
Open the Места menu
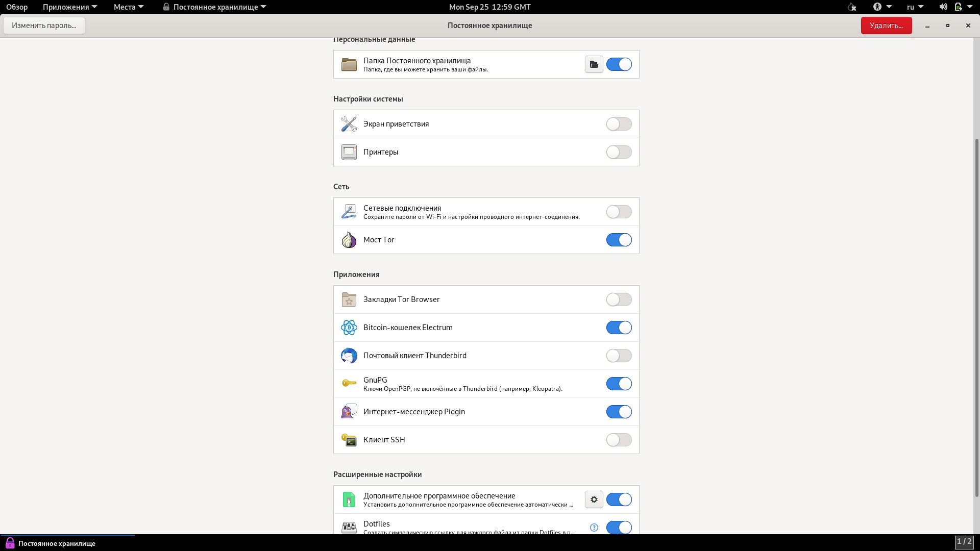tap(128, 7)
